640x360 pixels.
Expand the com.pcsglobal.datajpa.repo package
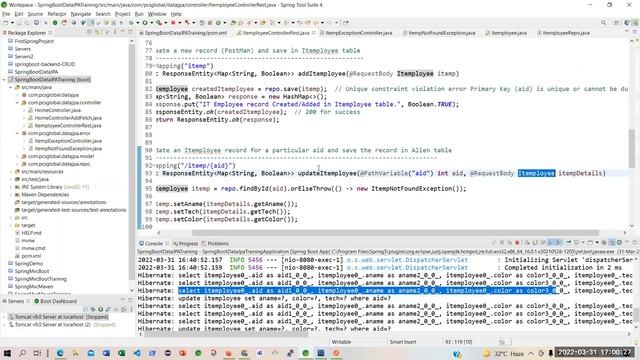click(18, 164)
